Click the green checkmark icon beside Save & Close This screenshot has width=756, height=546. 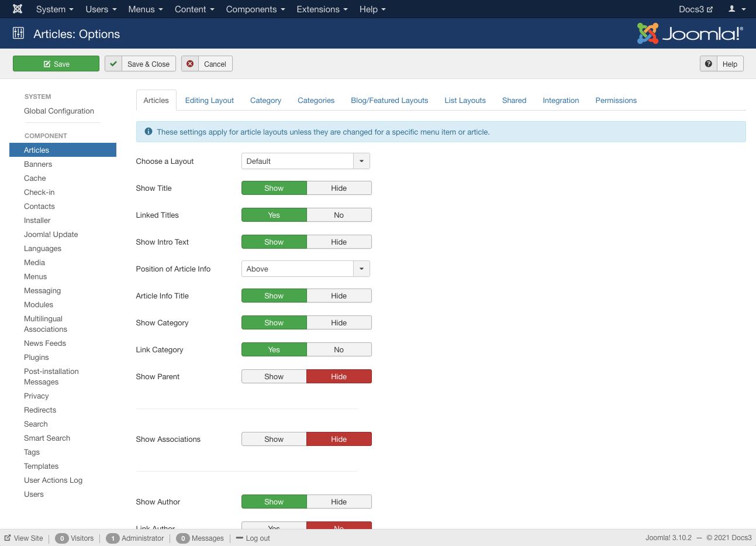pyautogui.click(x=113, y=64)
